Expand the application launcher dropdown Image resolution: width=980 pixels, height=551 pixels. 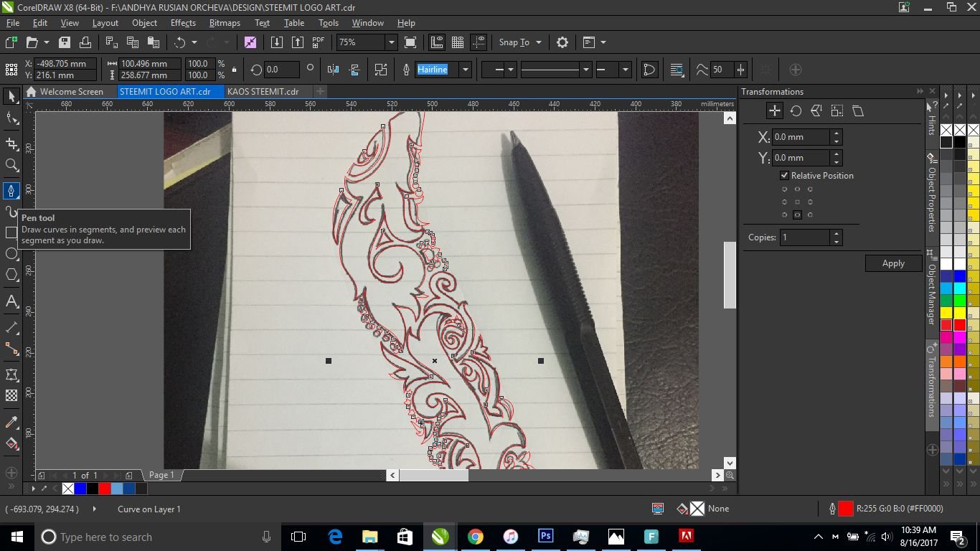(603, 42)
